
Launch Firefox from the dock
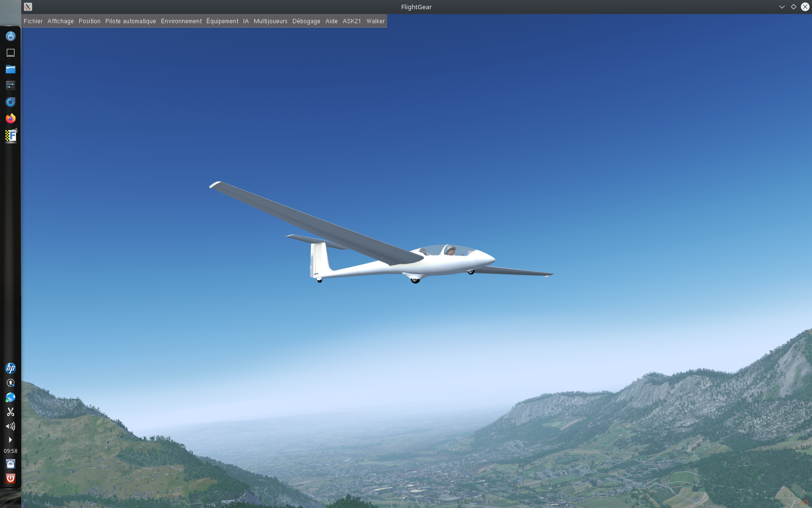(11, 119)
